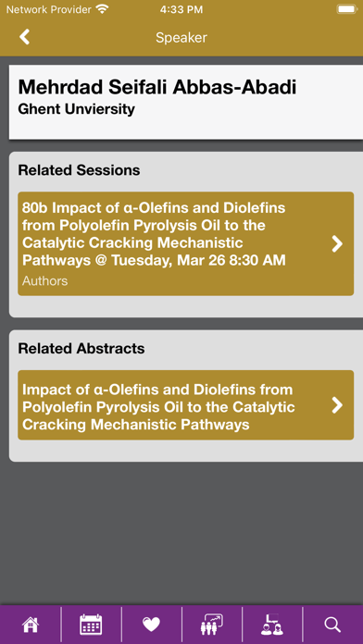Tap the battery status icon
Viewport: 363px width, 644px height.
[347, 9]
